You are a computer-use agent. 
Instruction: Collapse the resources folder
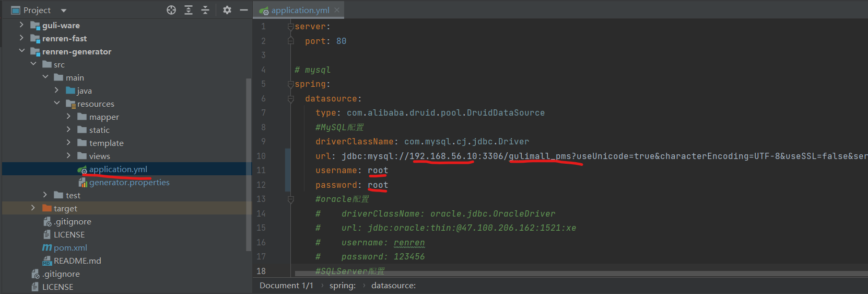point(57,103)
